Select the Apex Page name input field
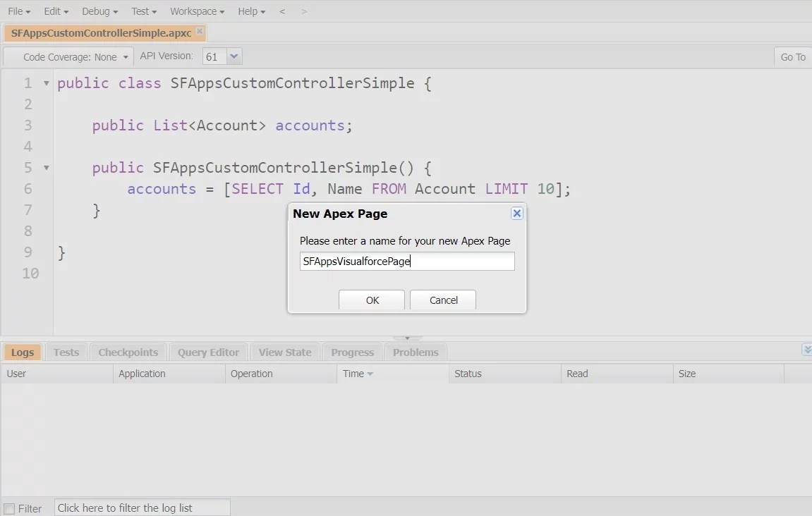Screen dimensions: 812x516 [407, 261]
